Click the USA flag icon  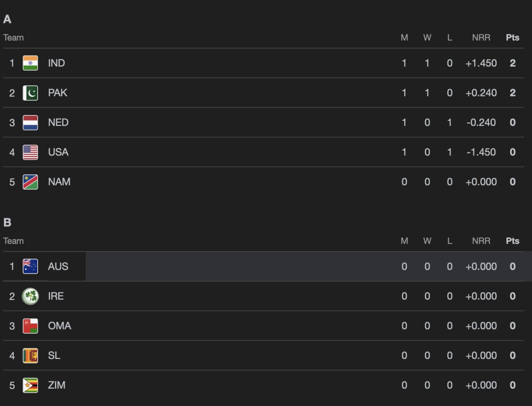30,152
